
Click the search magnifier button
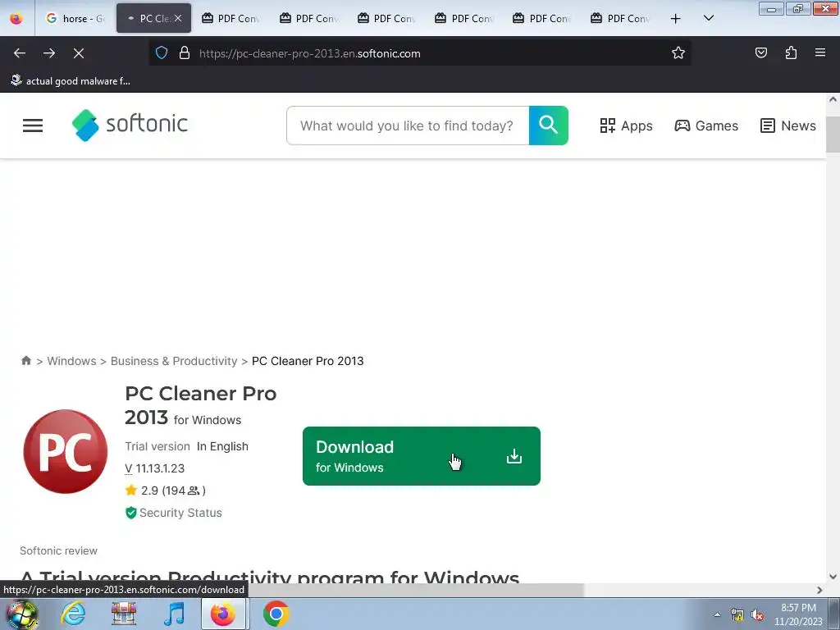(549, 126)
